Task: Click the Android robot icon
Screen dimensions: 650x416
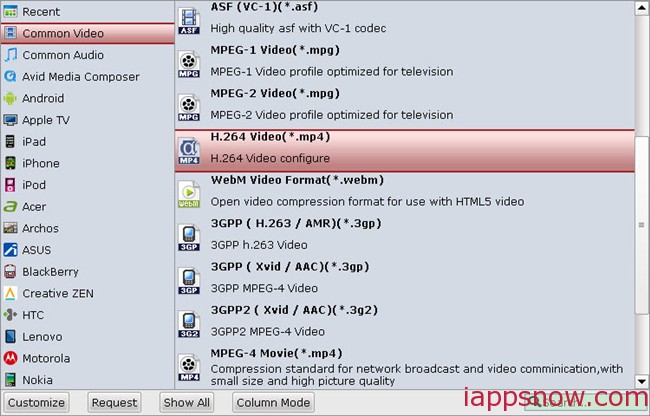Action: pyautogui.click(x=10, y=99)
